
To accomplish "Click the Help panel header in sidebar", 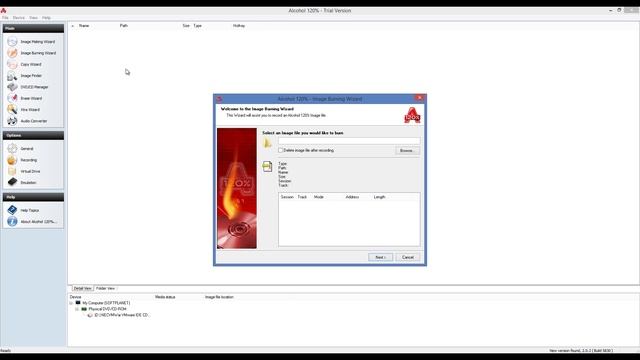I will coord(33,197).
